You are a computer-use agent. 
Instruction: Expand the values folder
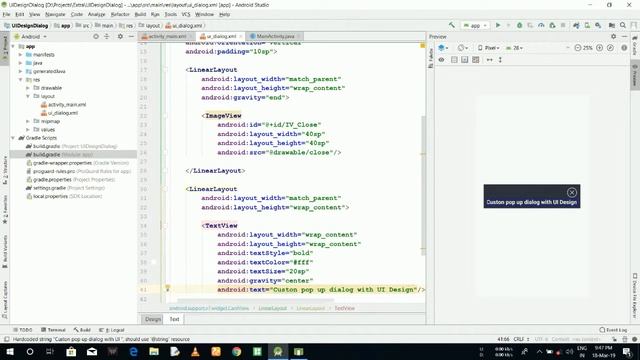(x=28, y=129)
